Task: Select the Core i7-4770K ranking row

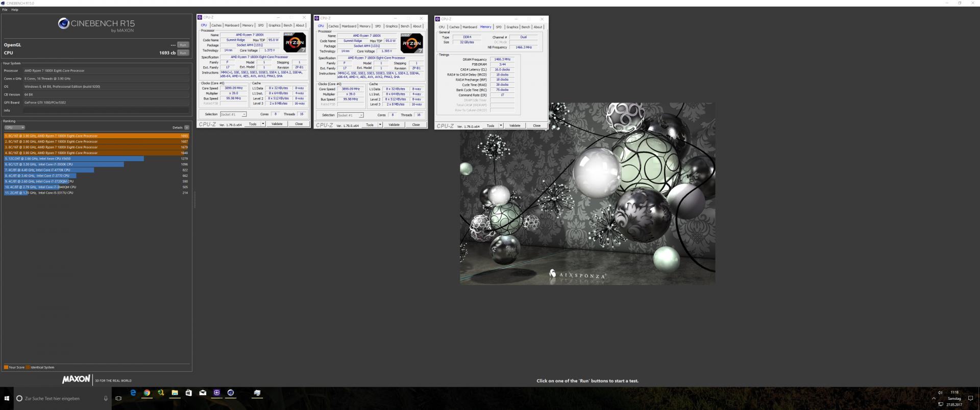Action: [96, 170]
